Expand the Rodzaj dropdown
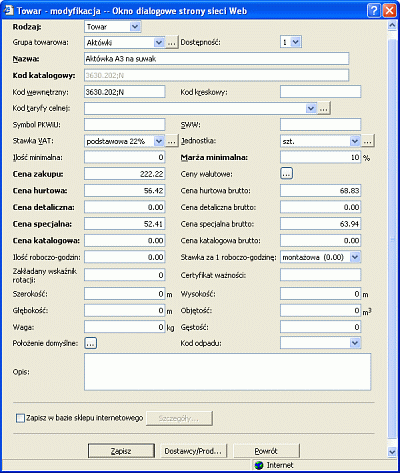The image size is (400, 473). coord(135,27)
